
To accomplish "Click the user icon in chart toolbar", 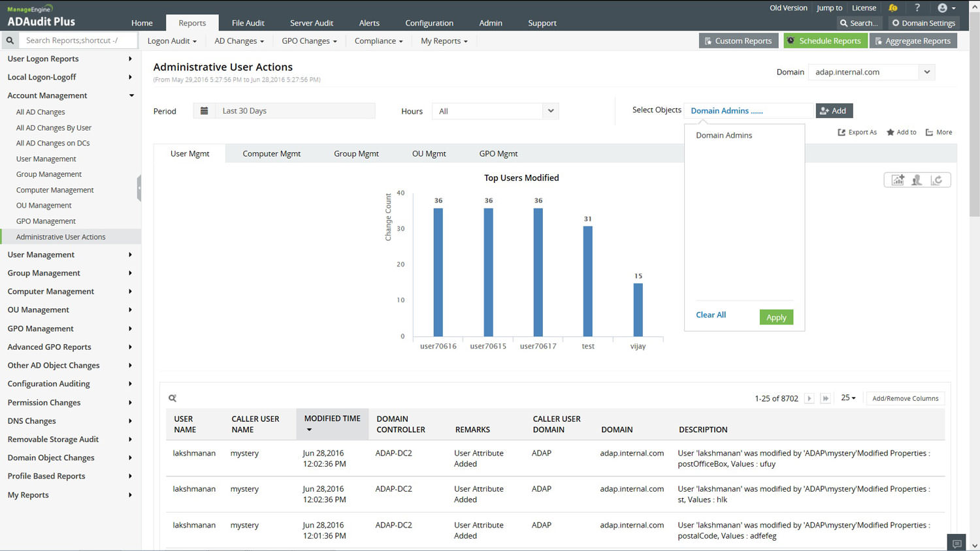I will 917,180.
